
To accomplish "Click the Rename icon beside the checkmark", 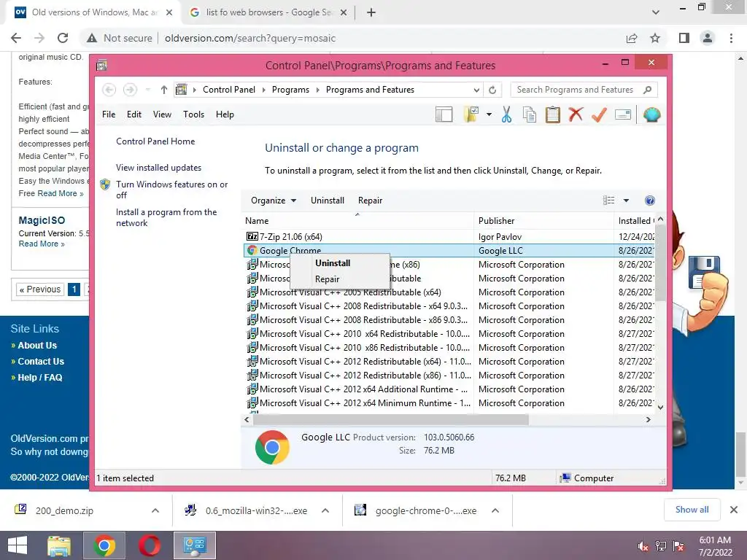I will coord(623,114).
